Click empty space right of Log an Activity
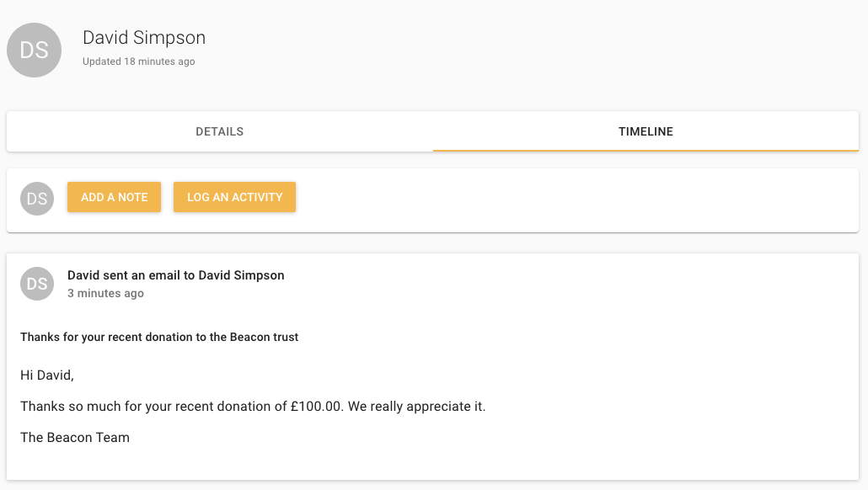The height and width of the screenshot is (490, 868). coord(573,199)
